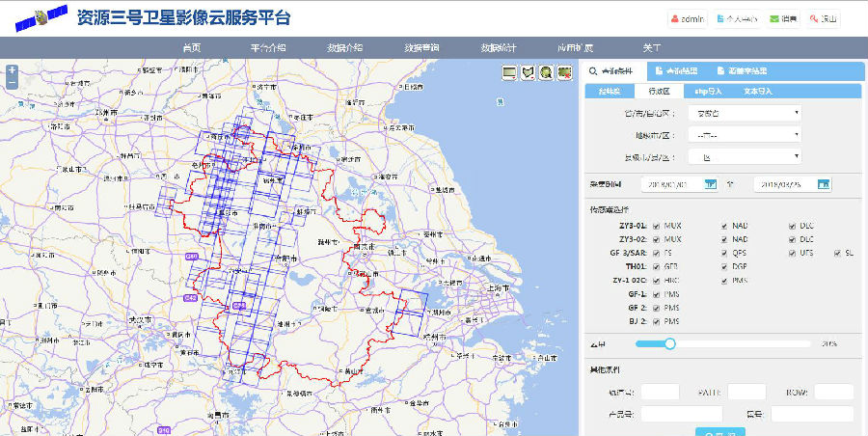Switch to the 行政区 tab

click(x=660, y=92)
